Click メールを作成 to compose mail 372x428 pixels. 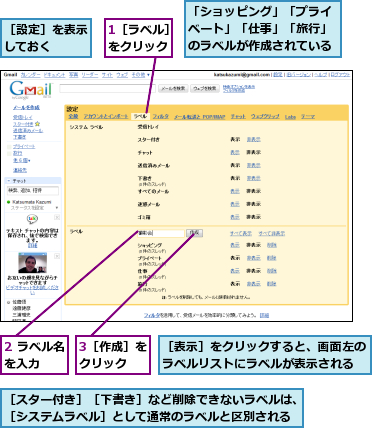click(26, 107)
